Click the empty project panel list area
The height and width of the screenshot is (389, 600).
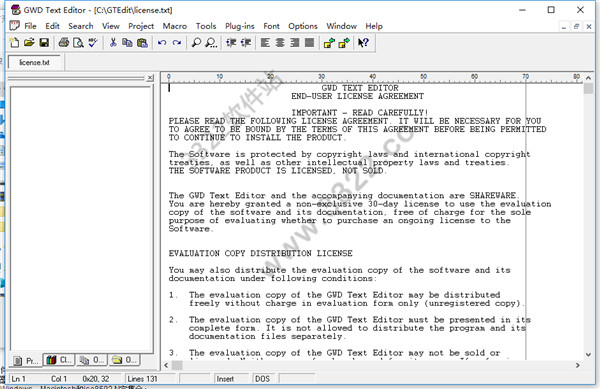coord(81,218)
